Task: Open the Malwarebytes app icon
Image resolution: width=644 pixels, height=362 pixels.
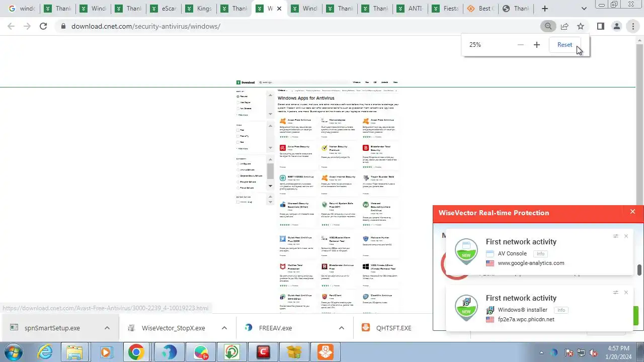Action: point(325,121)
